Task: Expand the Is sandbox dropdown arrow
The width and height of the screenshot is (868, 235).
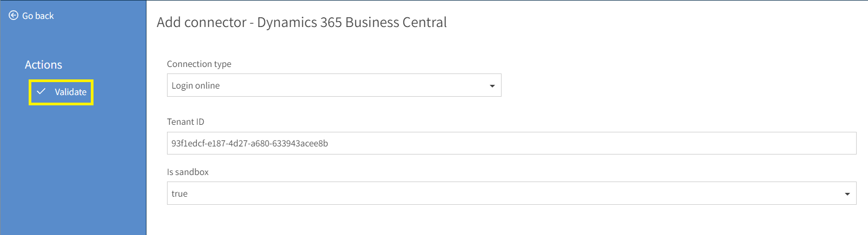Action: [x=847, y=194]
